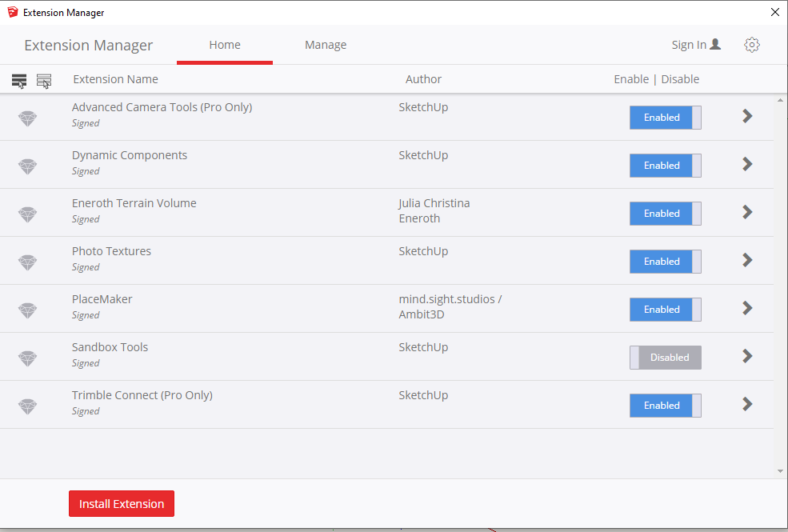Expand Trimble Connect details chevron
This screenshot has height=532, width=788.
coord(747,404)
